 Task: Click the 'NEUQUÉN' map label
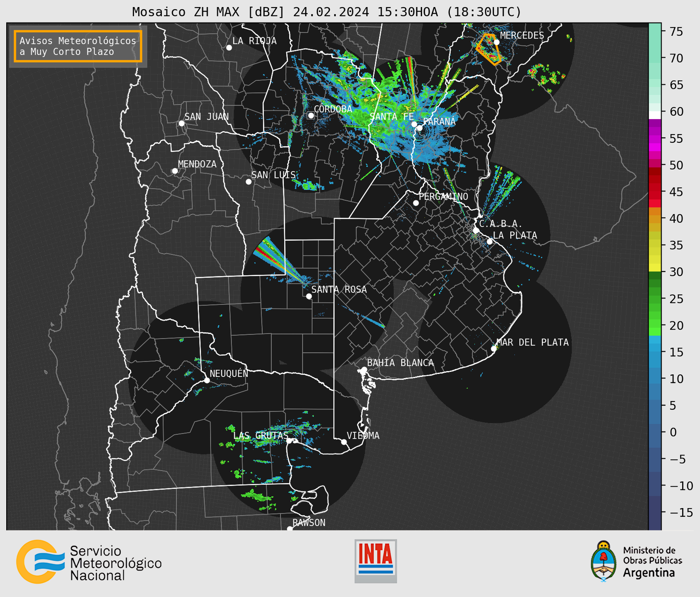(229, 374)
